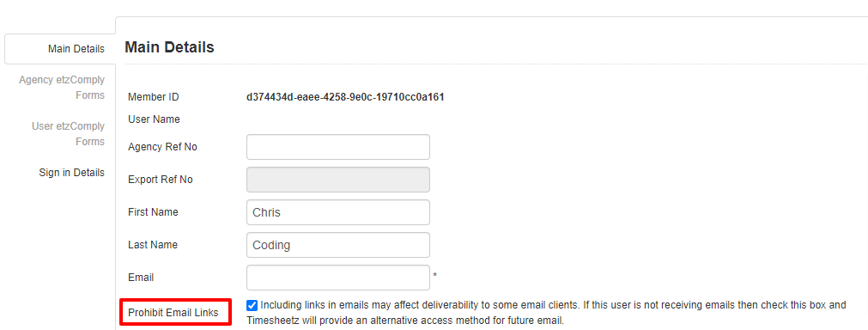Click the Last Name field containing Coding
The image size is (868, 330).
[338, 245]
